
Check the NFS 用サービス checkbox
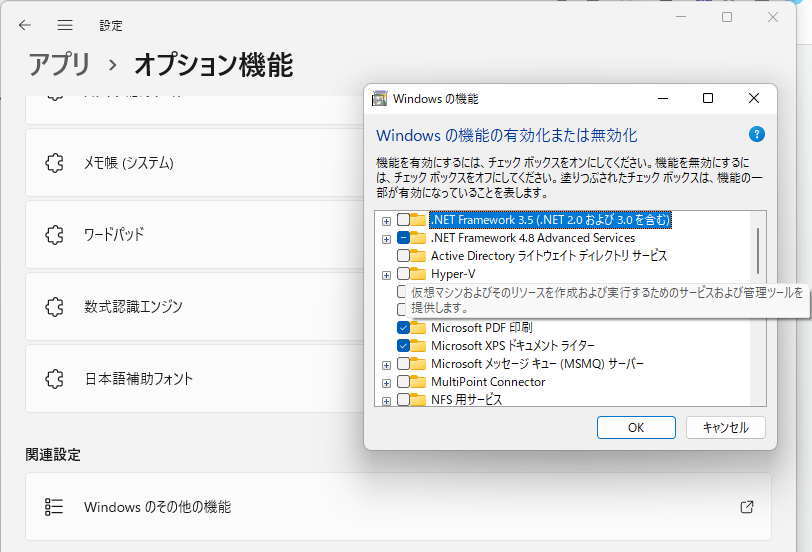tap(403, 399)
